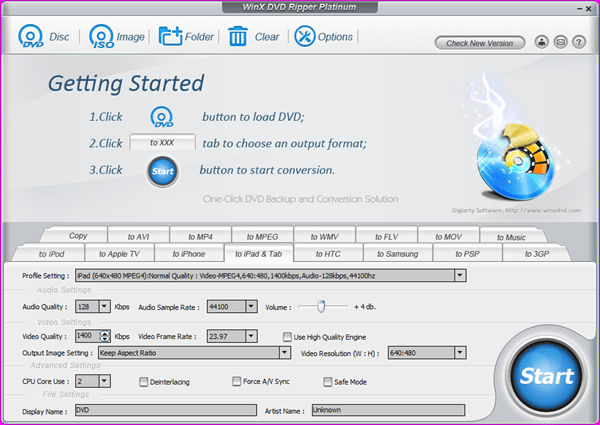Select the to MP4 tab
The width and height of the screenshot is (600, 425).
tap(200, 236)
